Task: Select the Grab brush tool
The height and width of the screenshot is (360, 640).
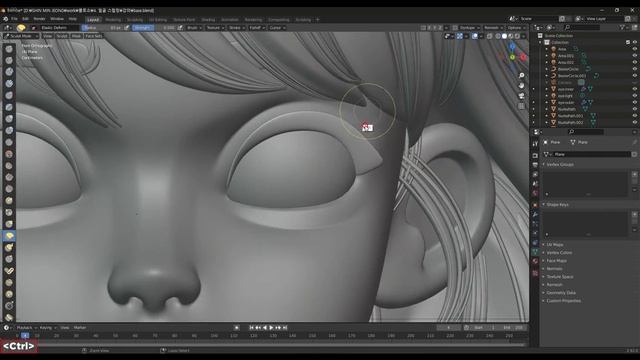Action: (x=9, y=224)
